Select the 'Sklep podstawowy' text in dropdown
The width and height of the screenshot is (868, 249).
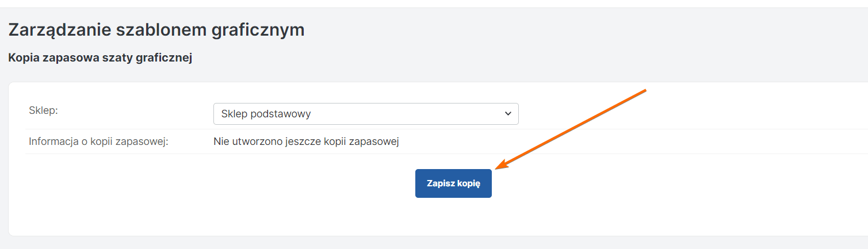click(266, 114)
